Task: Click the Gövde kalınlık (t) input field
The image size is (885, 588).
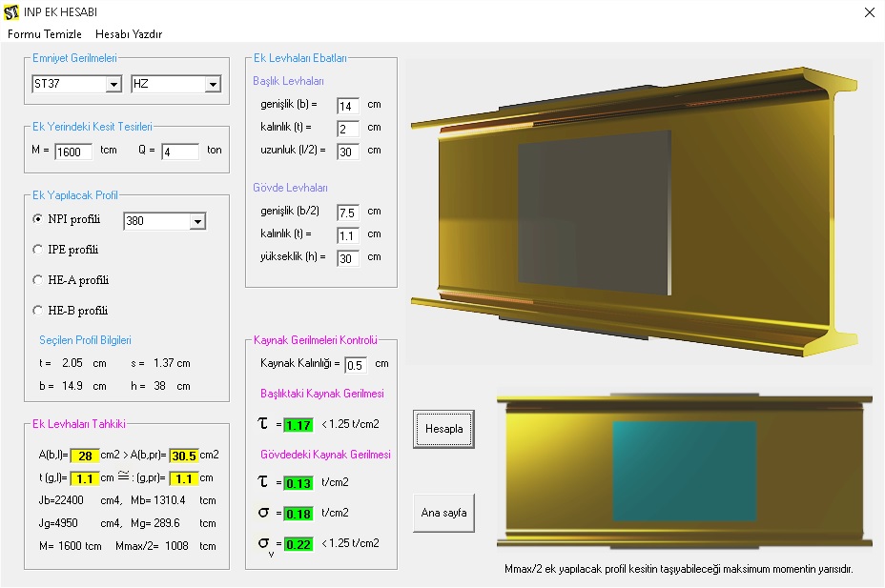Action: pyautogui.click(x=348, y=235)
